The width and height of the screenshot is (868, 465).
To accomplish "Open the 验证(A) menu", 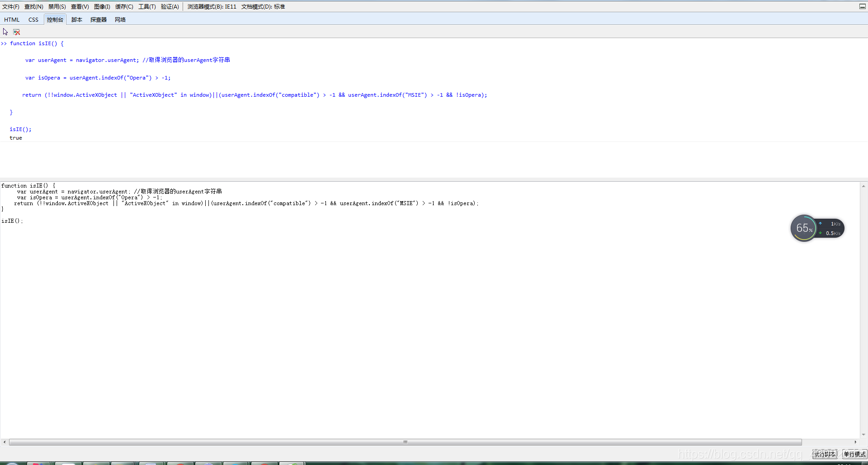I will point(170,7).
